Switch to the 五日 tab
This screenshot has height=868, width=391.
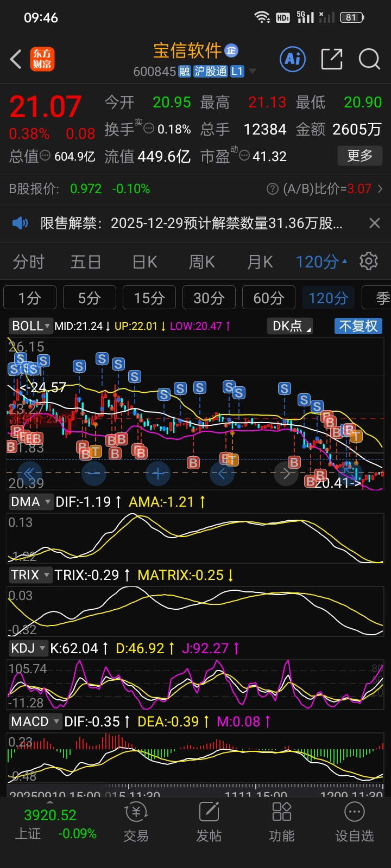coord(86,262)
